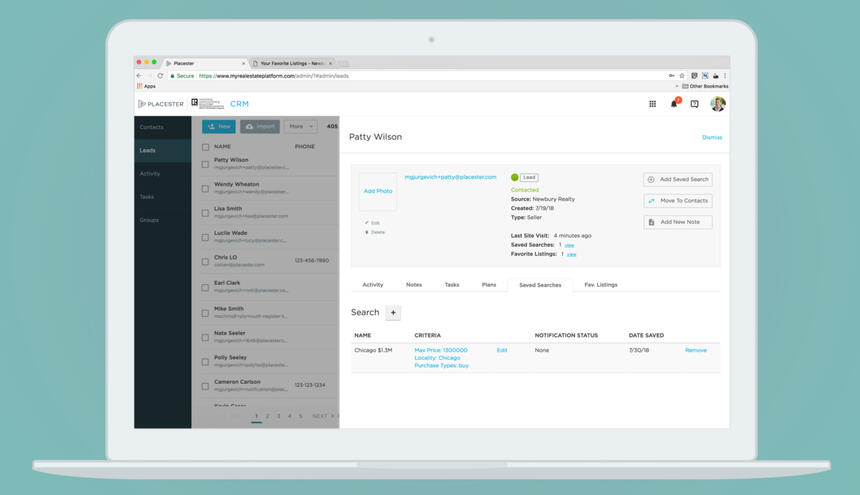Click Add New Note button
Viewport: 860px width, 495px height.
pyautogui.click(x=678, y=222)
